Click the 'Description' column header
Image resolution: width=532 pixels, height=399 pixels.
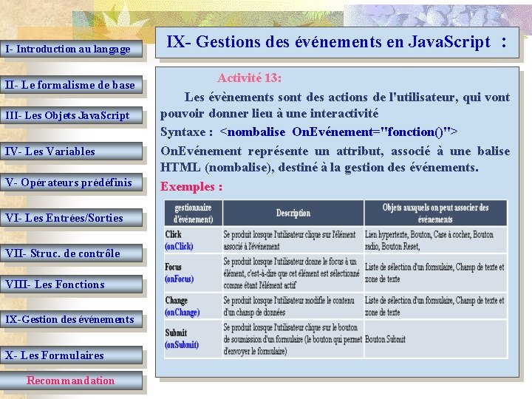(293, 213)
